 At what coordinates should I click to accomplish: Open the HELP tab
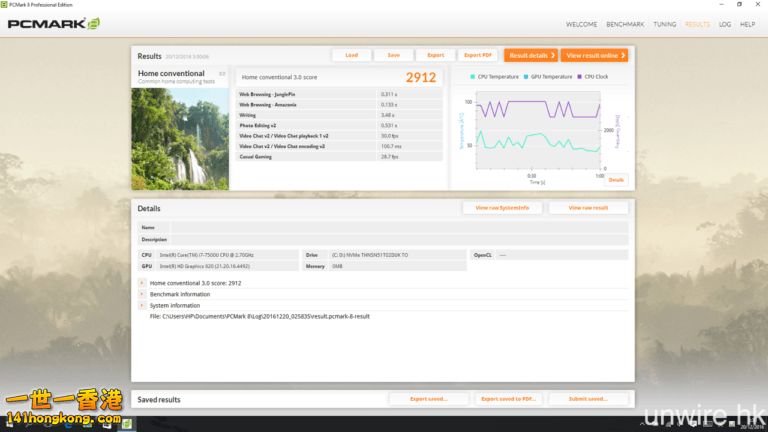pyautogui.click(x=747, y=24)
